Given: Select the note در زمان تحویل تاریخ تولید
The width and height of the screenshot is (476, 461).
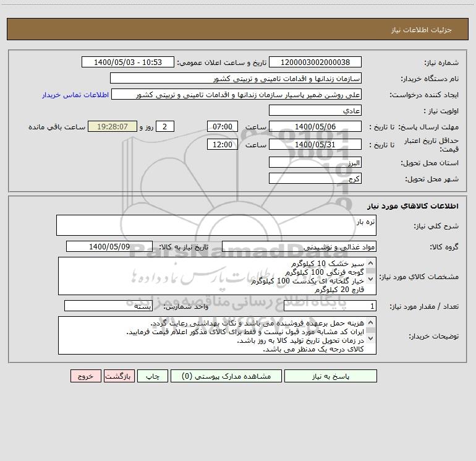Looking at the screenshot, I should [x=300, y=341].
